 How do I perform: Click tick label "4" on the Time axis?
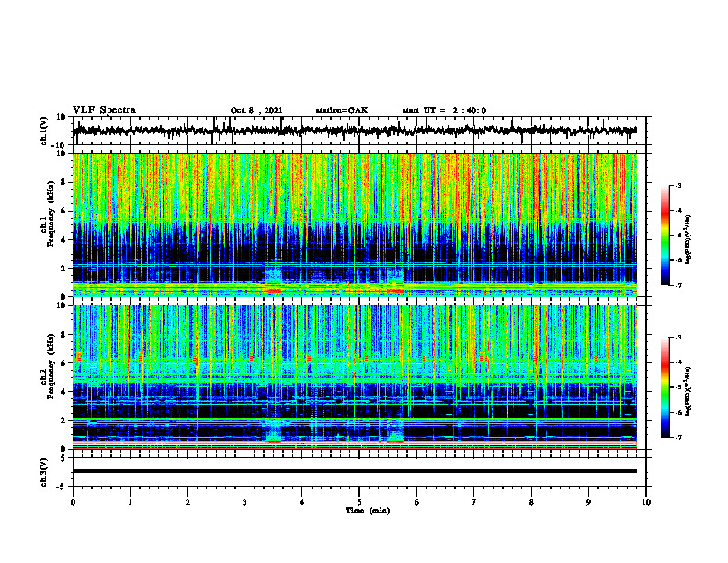point(302,502)
